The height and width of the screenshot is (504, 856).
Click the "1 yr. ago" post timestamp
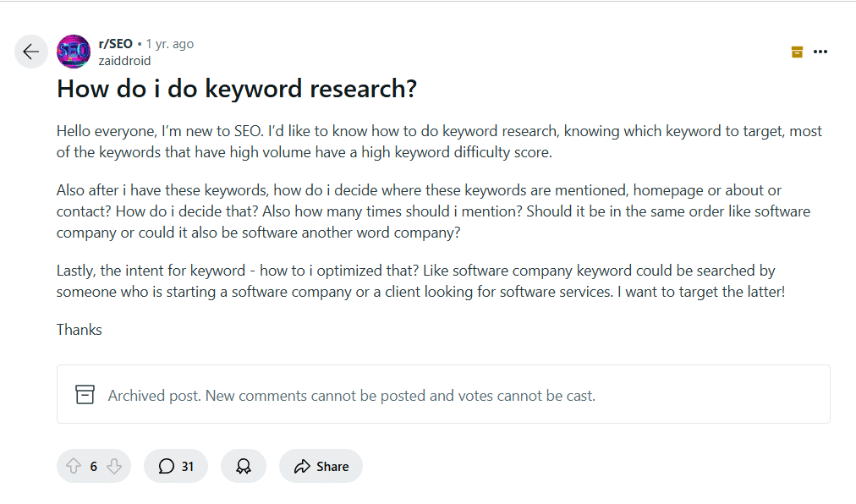(169, 44)
